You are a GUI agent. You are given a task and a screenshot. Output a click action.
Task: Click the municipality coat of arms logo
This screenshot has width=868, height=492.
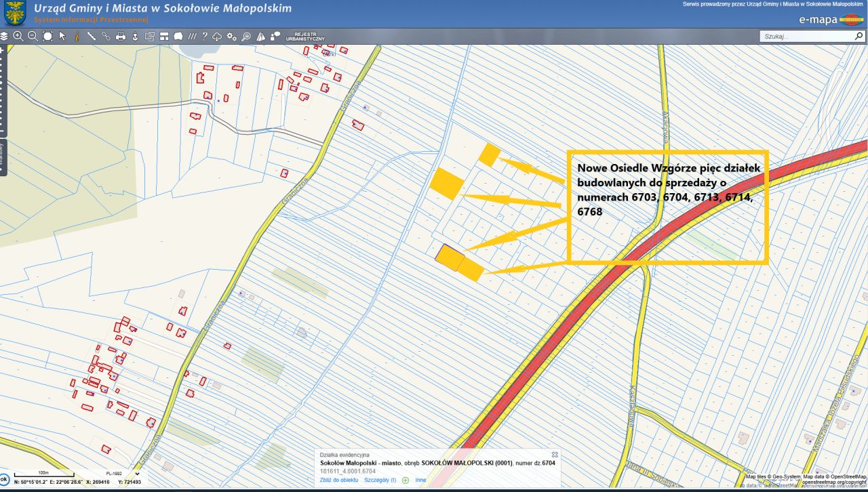[14, 13]
